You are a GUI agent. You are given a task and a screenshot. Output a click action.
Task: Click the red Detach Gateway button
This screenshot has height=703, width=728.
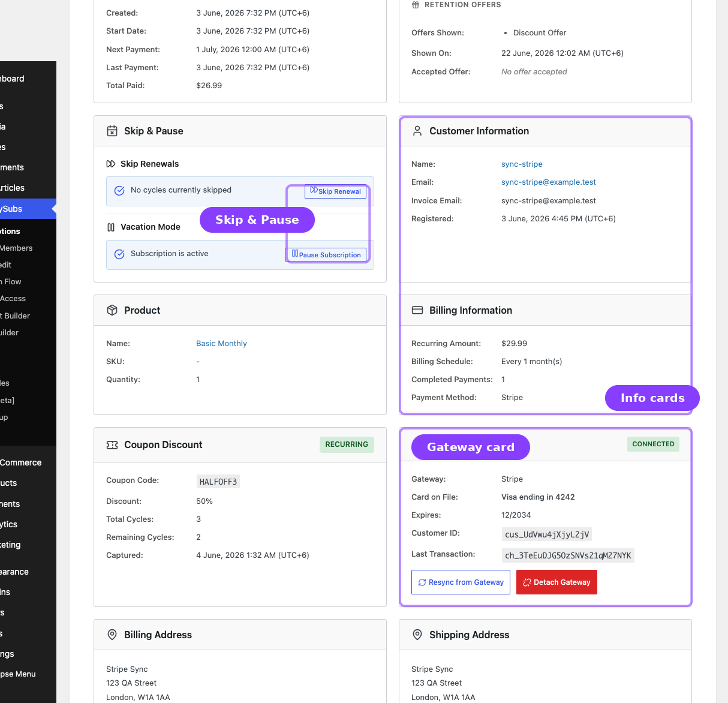pyautogui.click(x=556, y=582)
